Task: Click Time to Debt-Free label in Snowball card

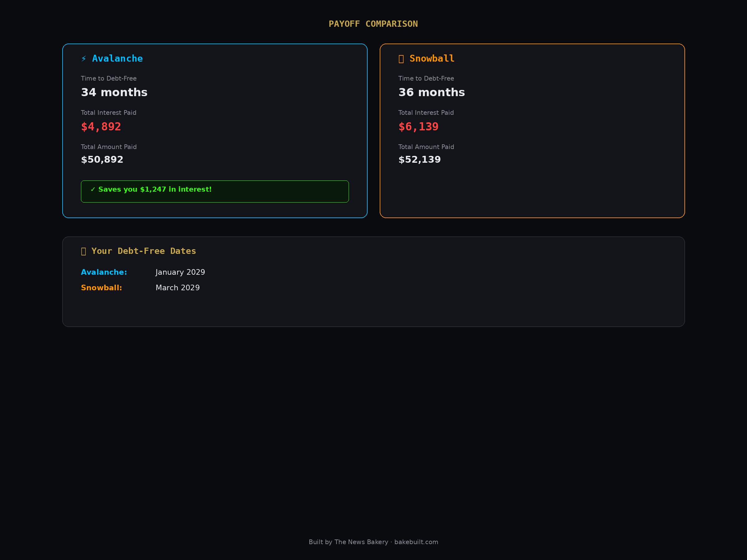Action: [426, 78]
